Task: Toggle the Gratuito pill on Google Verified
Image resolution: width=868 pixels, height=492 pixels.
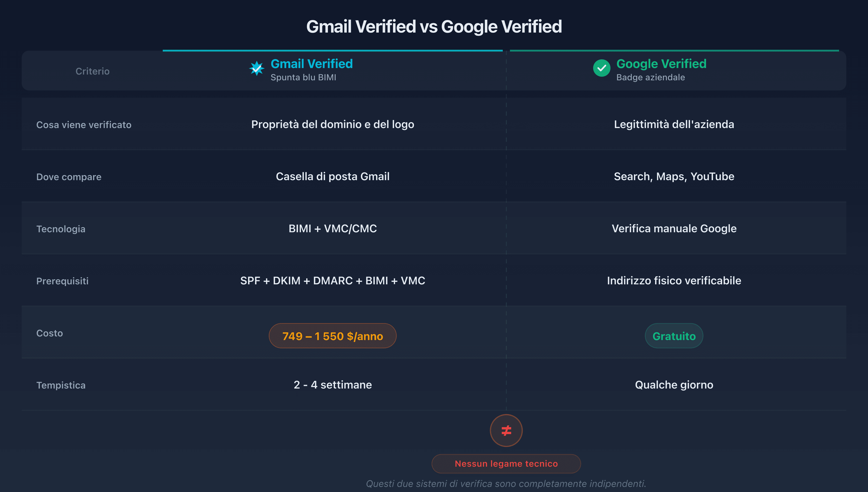Action: pyautogui.click(x=674, y=335)
